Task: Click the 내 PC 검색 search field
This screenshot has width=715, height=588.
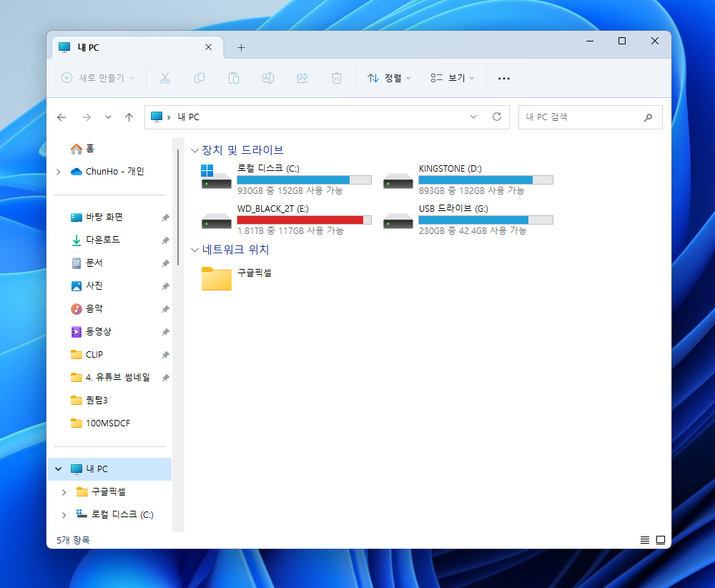Action: pos(590,117)
